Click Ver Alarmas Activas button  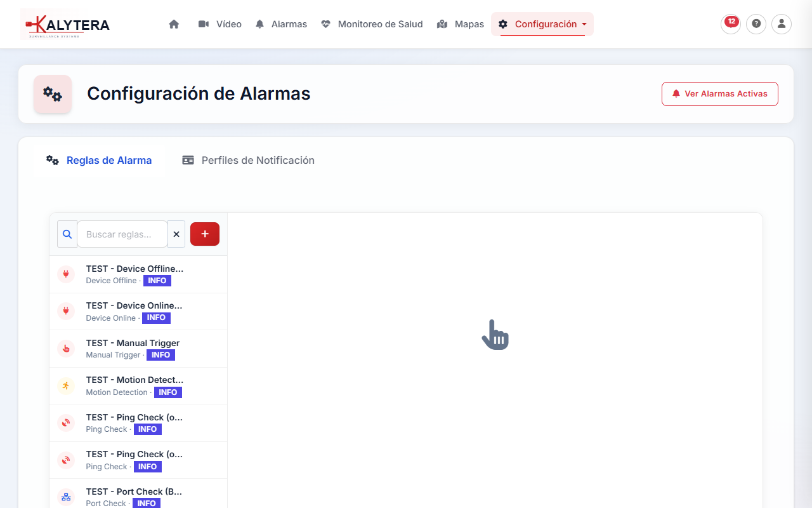click(720, 94)
